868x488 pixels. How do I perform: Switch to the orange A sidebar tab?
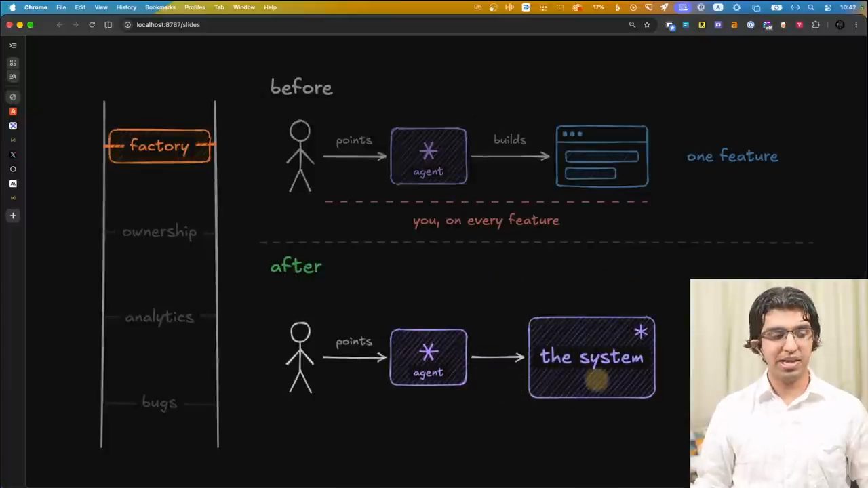coord(13,111)
